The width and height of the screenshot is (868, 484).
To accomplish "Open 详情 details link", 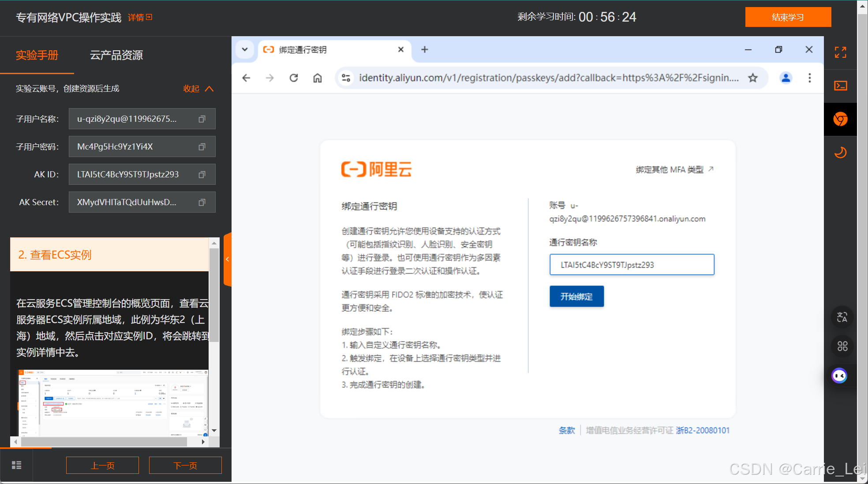I will (x=140, y=17).
